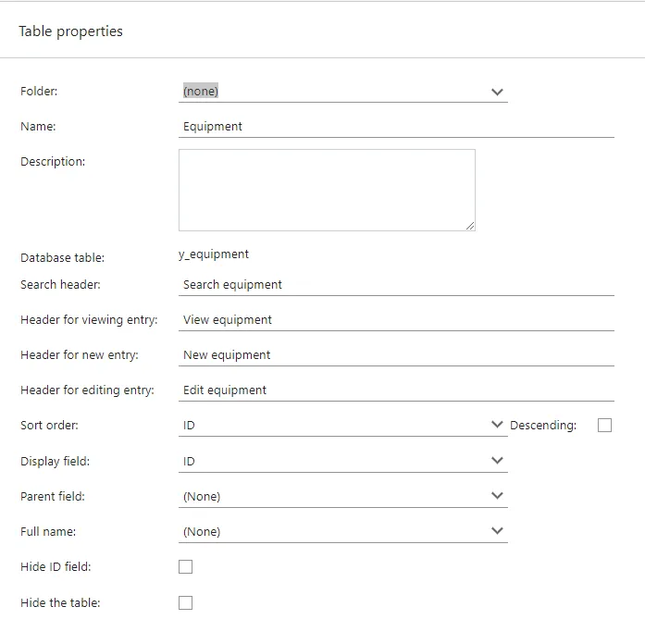The width and height of the screenshot is (645, 644).
Task: Expand the Parent field dropdown
Action: (x=342, y=496)
